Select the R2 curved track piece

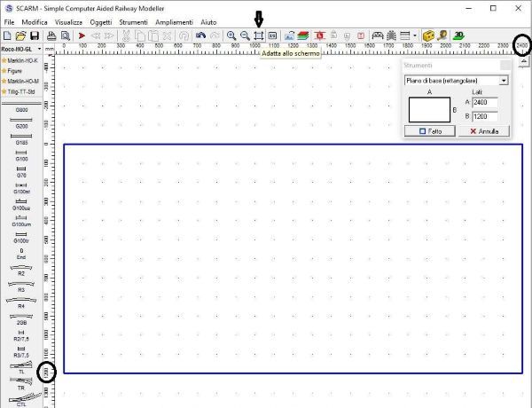click(x=21, y=268)
